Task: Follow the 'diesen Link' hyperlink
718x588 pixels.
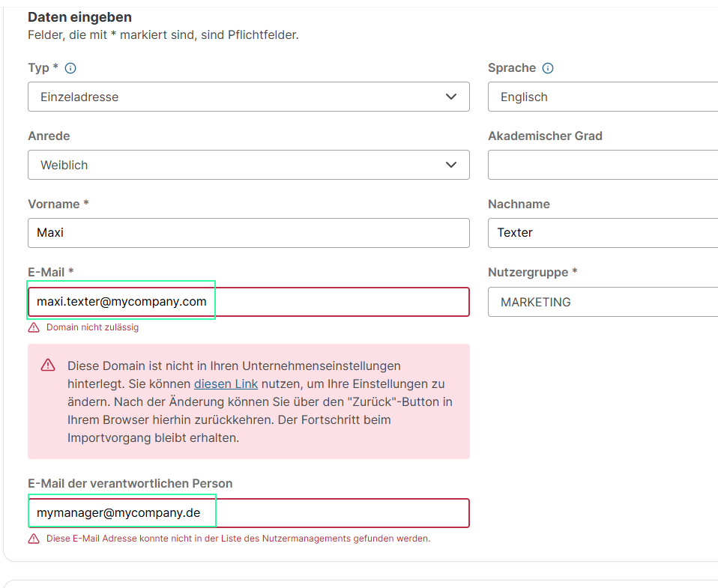Action: (x=226, y=384)
